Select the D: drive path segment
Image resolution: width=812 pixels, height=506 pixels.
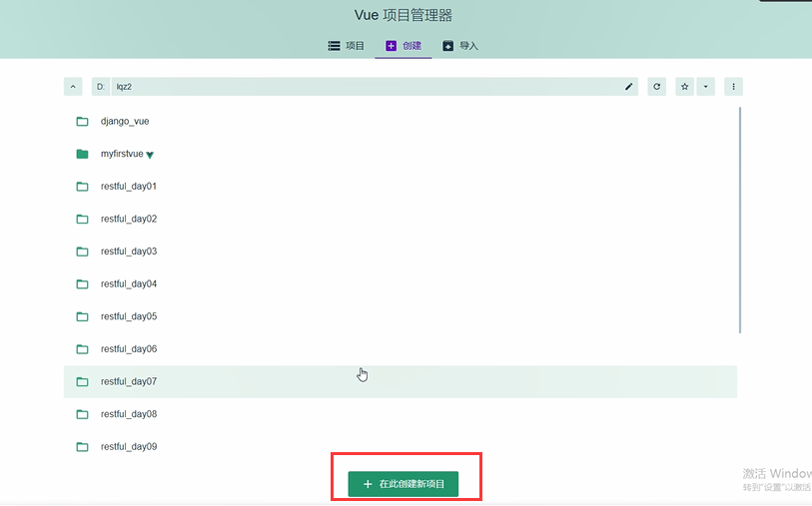pos(101,87)
